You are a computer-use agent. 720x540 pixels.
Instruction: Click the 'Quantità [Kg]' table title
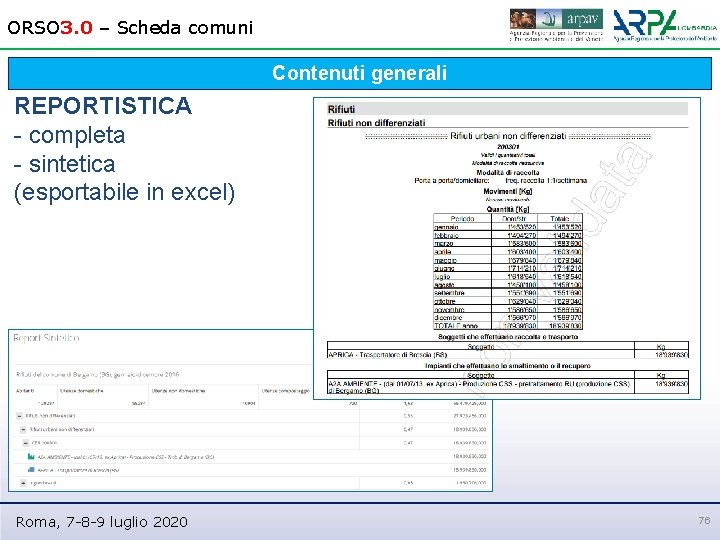[508, 209]
